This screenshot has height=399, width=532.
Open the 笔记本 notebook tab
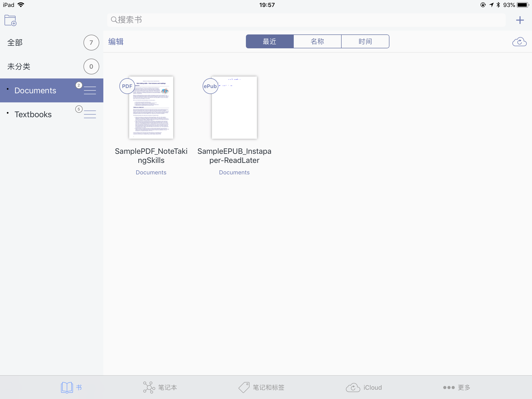160,387
